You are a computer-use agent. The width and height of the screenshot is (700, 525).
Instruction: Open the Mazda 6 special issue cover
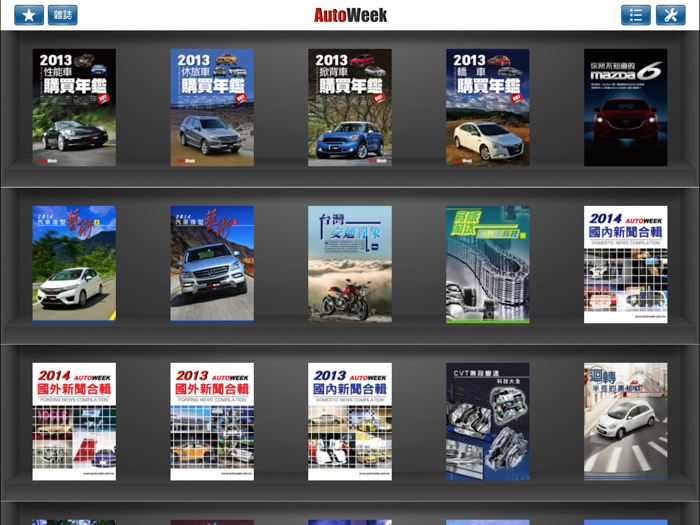[x=625, y=108]
